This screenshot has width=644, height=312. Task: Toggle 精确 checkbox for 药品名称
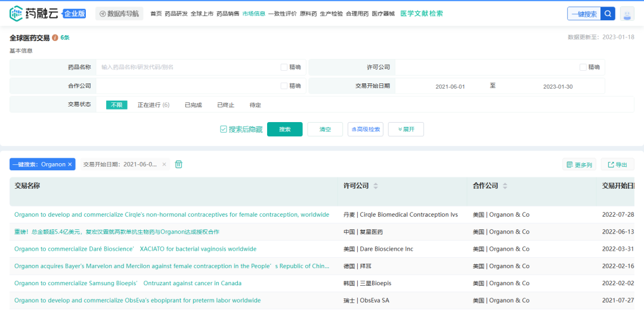[284, 67]
